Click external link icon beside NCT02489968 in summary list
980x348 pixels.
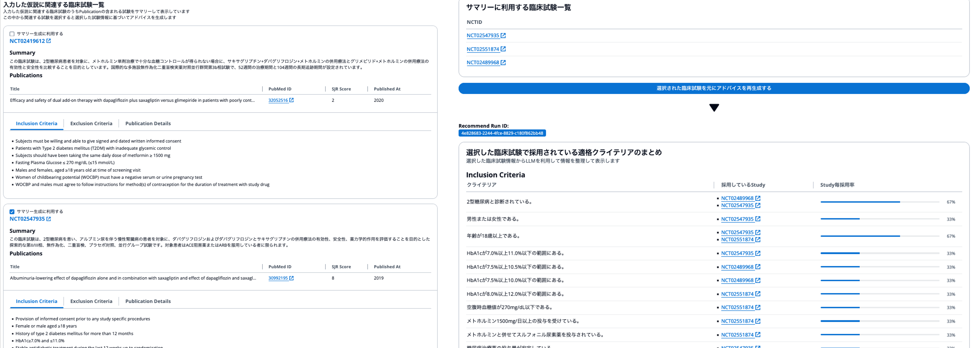pyautogui.click(x=503, y=63)
